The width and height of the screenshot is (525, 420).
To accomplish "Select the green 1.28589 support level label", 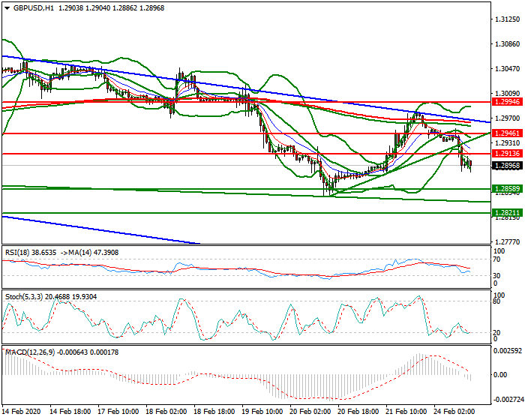I will pyautogui.click(x=507, y=189).
